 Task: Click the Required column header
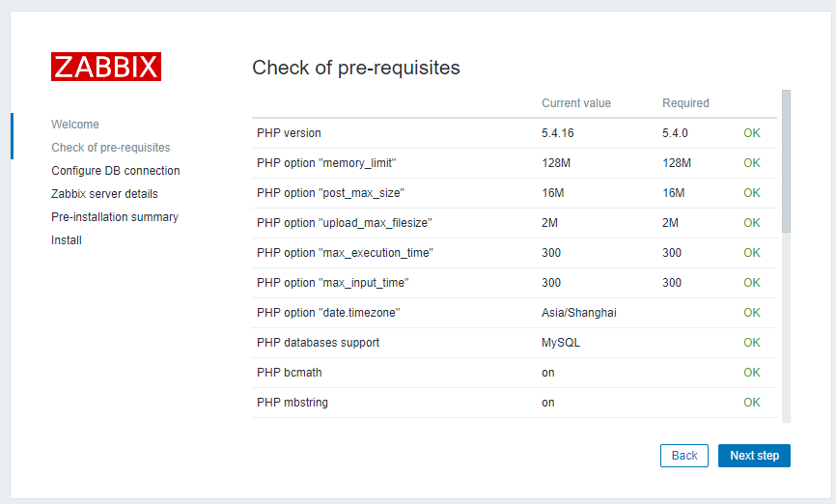[685, 103]
